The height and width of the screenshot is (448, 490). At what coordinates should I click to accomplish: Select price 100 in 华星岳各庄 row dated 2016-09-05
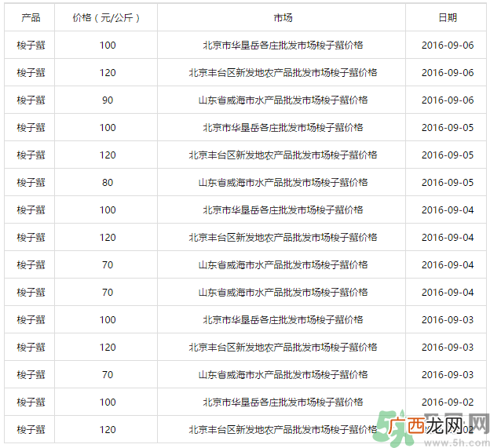pyautogui.click(x=108, y=128)
